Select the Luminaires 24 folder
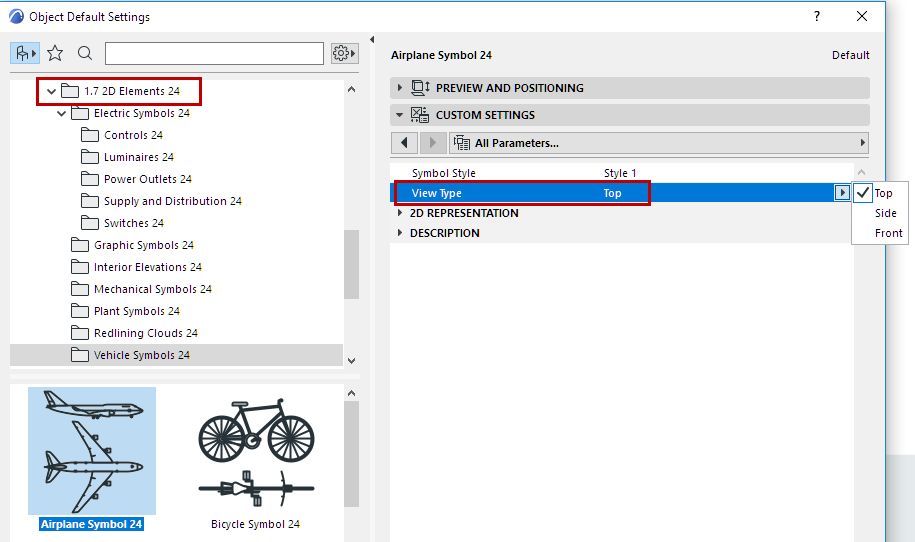 coord(127,158)
